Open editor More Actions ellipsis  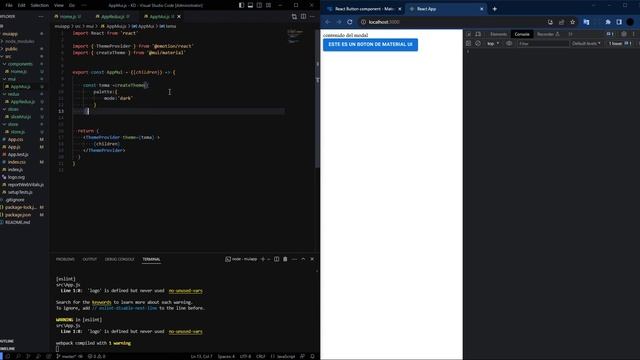click(312, 17)
